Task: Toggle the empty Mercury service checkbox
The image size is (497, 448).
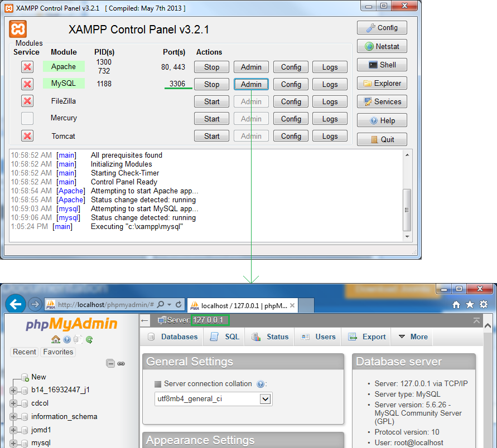Action: tap(27, 118)
